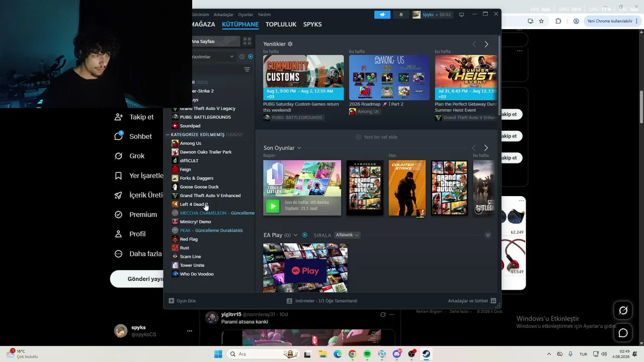Collapse the EA Play shelf with double chevron
The width and height of the screenshot is (644, 362).
pyautogui.click(x=488, y=235)
